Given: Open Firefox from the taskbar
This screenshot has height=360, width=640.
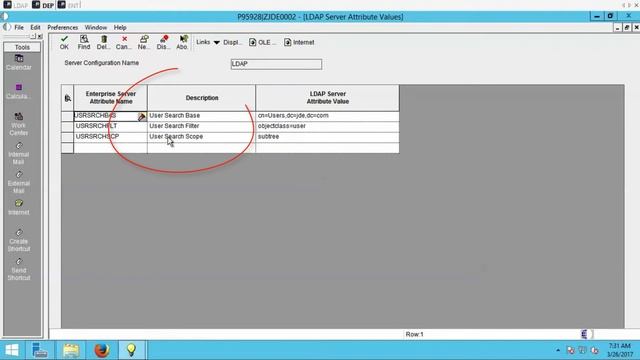Looking at the screenshot, I should click(x=102, y=350).
